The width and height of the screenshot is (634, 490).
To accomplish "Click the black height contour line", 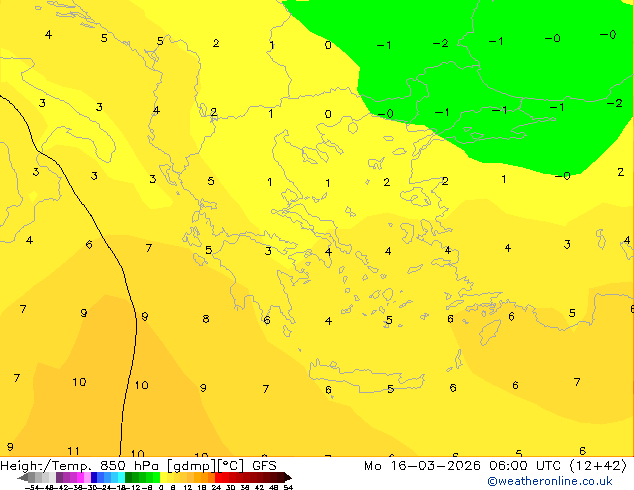I will [x=136, y=323].
